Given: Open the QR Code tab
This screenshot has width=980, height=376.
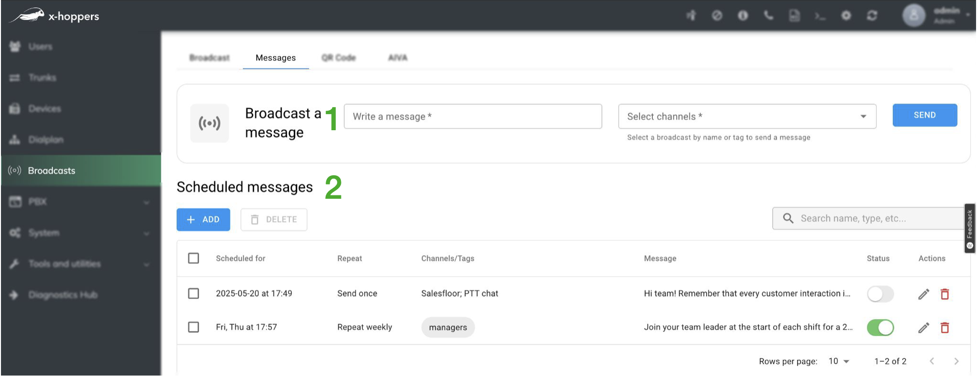Looking at the screenshot, I should click(x=338, y=58).
